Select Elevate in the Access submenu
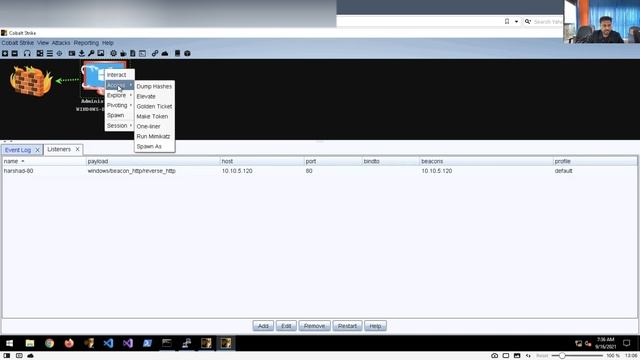Image resolution: width=640 pixels, height=360 pixels. click(x=154, y=96)
